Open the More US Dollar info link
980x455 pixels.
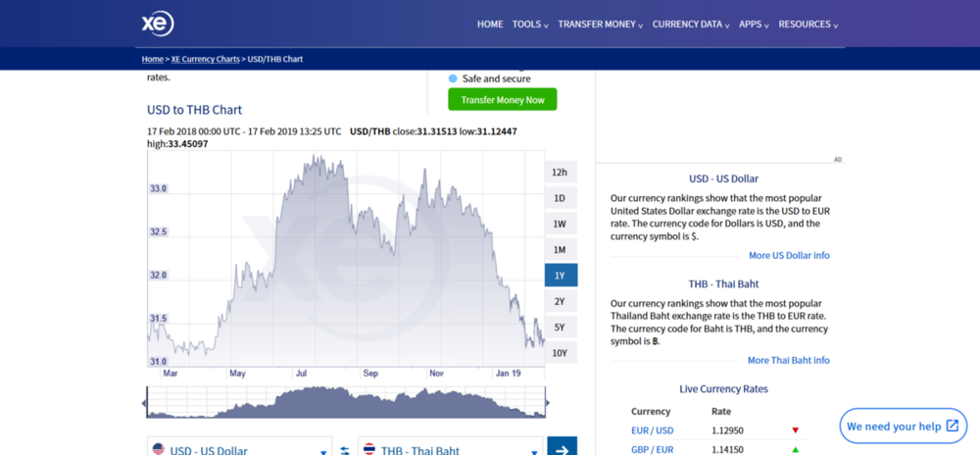[789, 256]
